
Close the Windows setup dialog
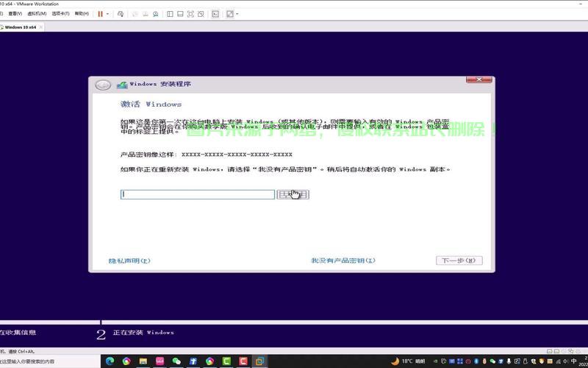point(479,79)
